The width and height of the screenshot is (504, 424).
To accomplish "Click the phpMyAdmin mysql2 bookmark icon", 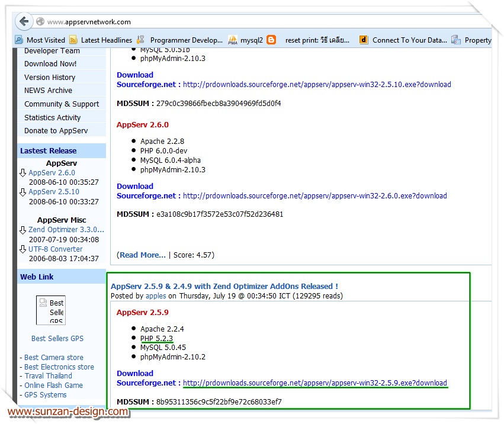I will [233, 40].
